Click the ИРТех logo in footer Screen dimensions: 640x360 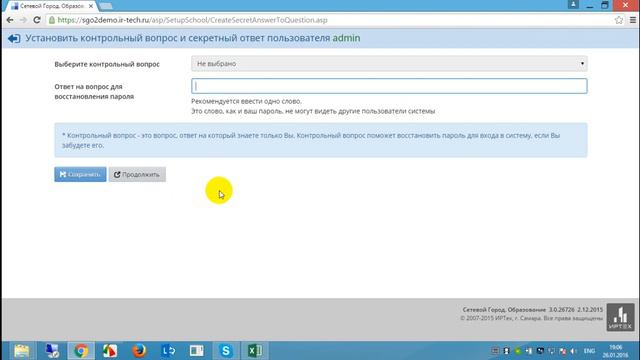click(620, 317)
